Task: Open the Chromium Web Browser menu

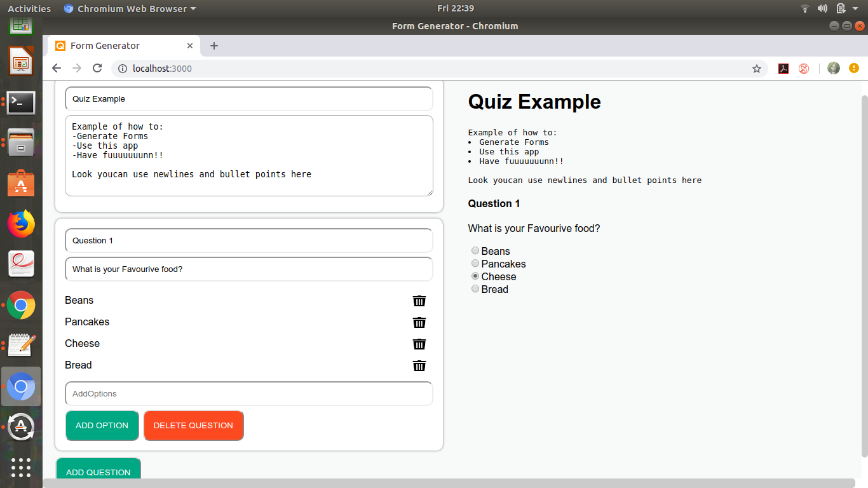Action: point(130,8)
